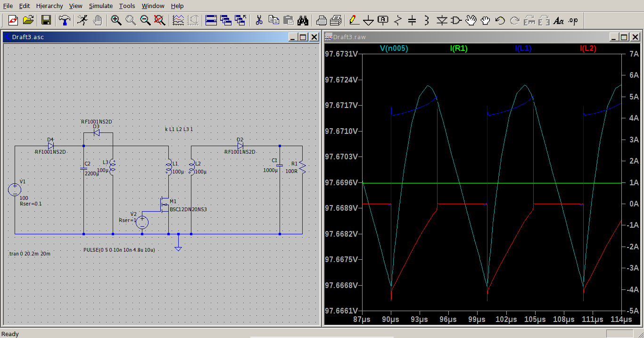
Task: Click the Autorange waveform icon
Action: (x=178, y=20)
